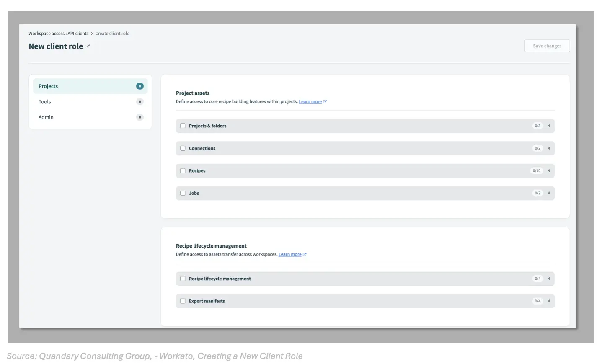
Task: Click the external link icon after Project assets Learn more
Action: (x=325, y=101)
